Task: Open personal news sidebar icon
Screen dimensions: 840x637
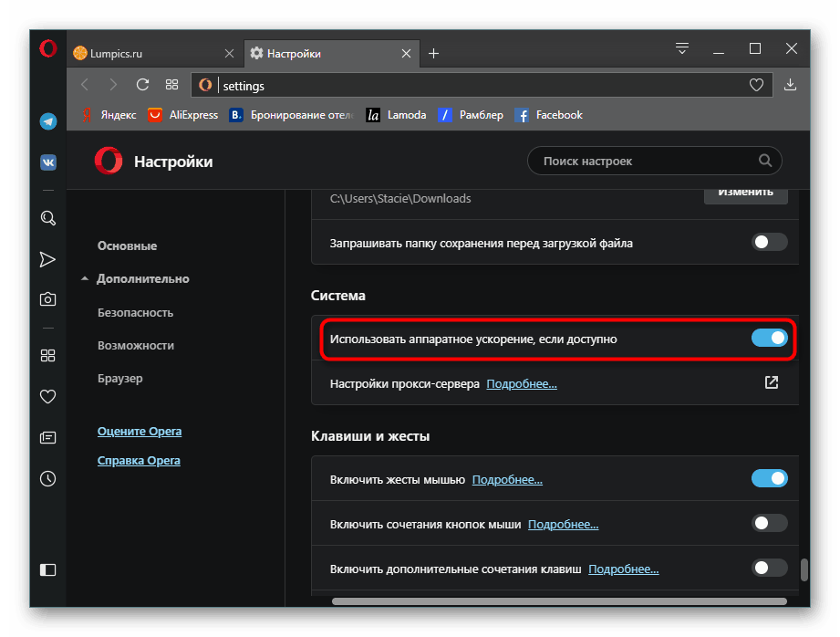Action: [x=47, y=438]
